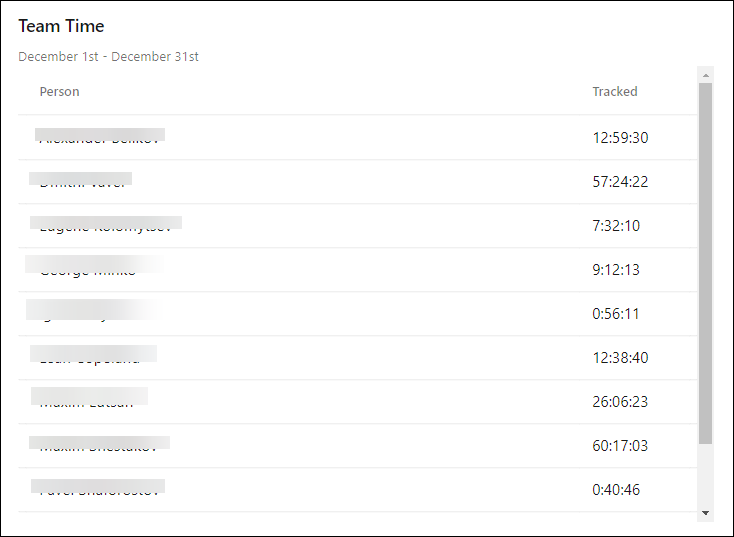Click the vertical scrollbar thumb
The image size is (734, 537).
[705, 264]
